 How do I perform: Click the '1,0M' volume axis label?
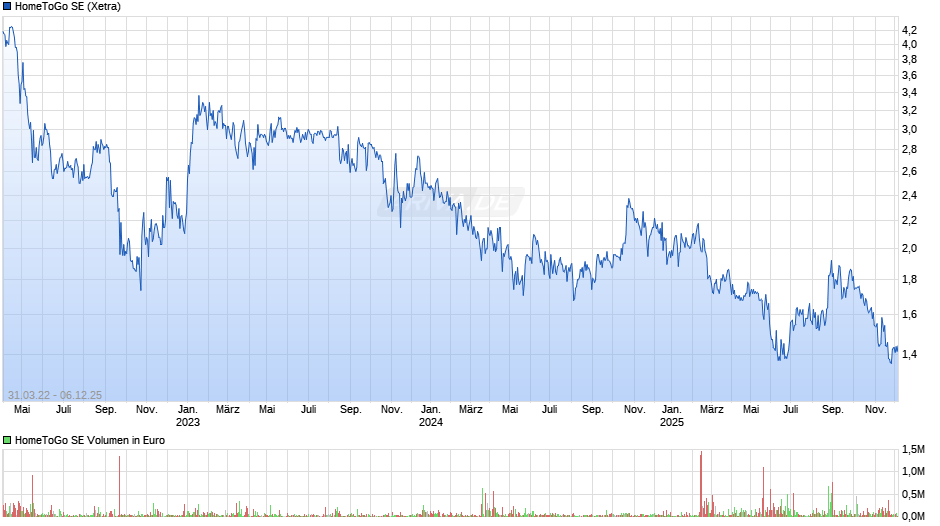pyautogui.click(x=913, y=471)
